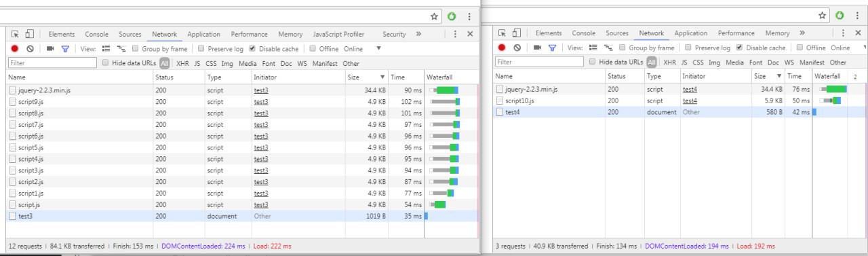Click test3 initiator link for script9.js
Viewport: 868px width, 256px height.
pyautogui.click(x=261, y=102)
